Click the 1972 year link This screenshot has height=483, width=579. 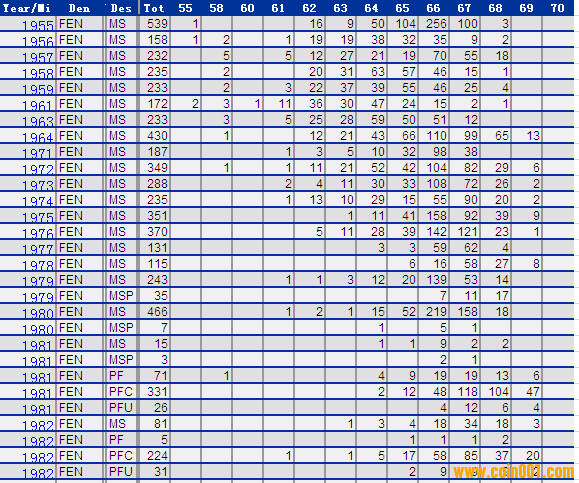click(38, 170)
